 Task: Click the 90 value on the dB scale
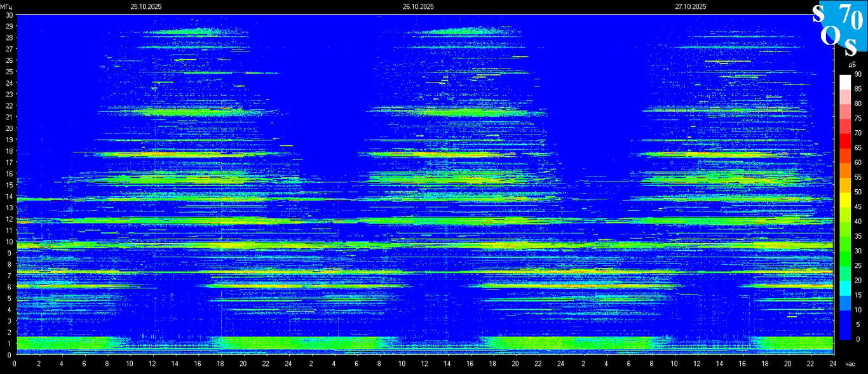(857, 74)
